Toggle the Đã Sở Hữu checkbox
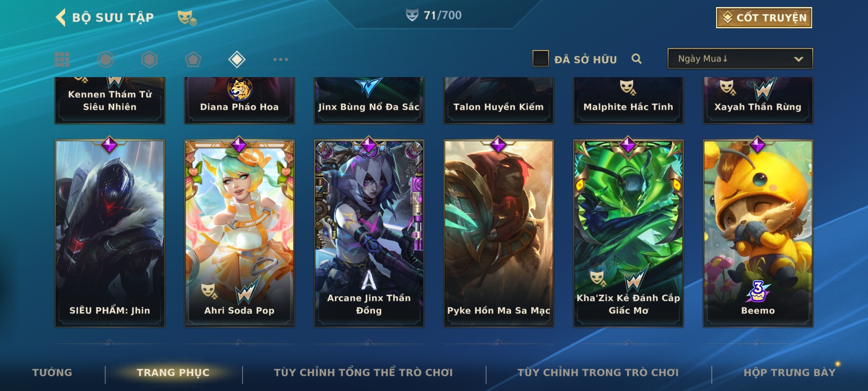This screenshot has height=391, width=868. (x=540, y=59)
